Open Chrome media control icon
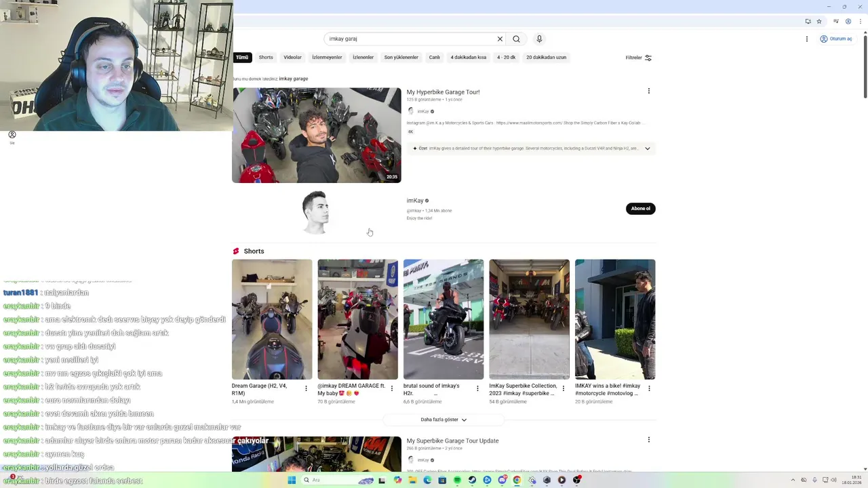 [836, 21]
